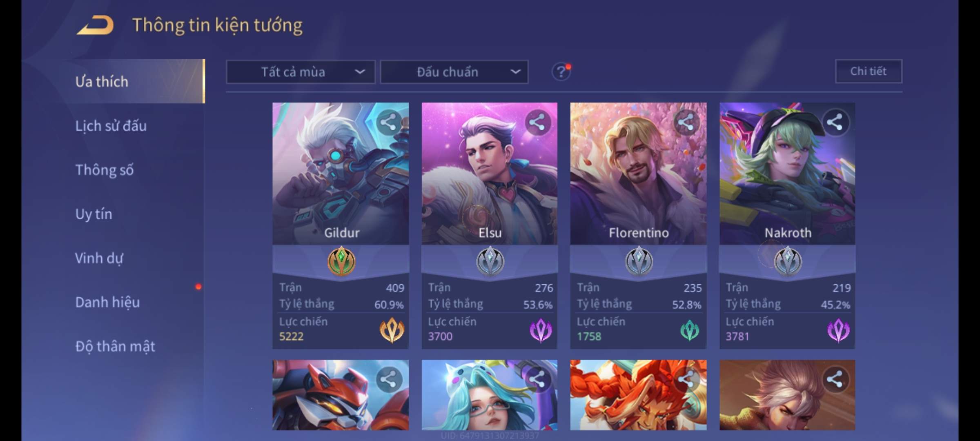Tap the golden back arrow icon
Image resolution: width=980 pixels, height=441 pixels.
tap(95, 25)
